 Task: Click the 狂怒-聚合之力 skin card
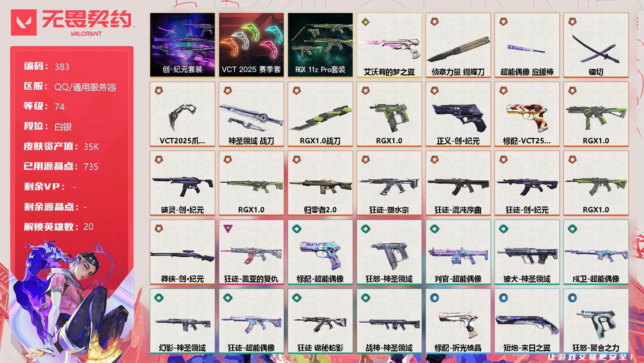point(596,321)
